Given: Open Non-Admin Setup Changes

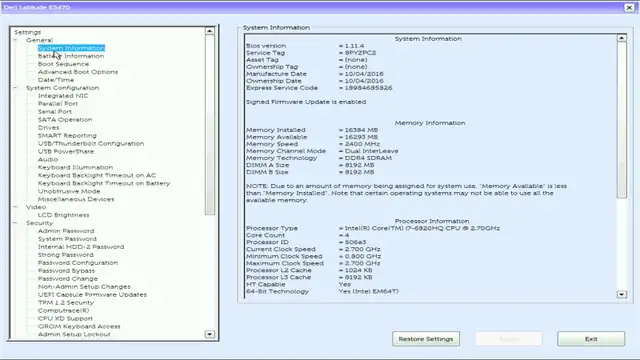Looking at the screenshot, I should coord(84,287).
